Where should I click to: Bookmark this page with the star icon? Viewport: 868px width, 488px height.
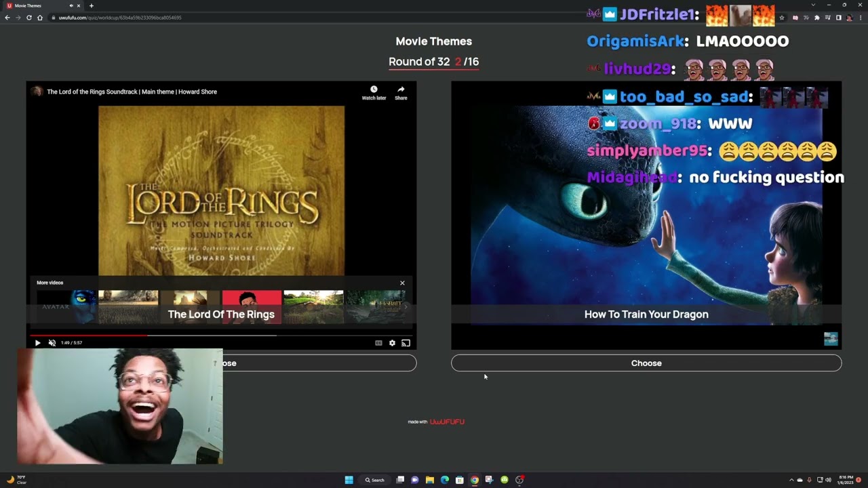[782, 18]
